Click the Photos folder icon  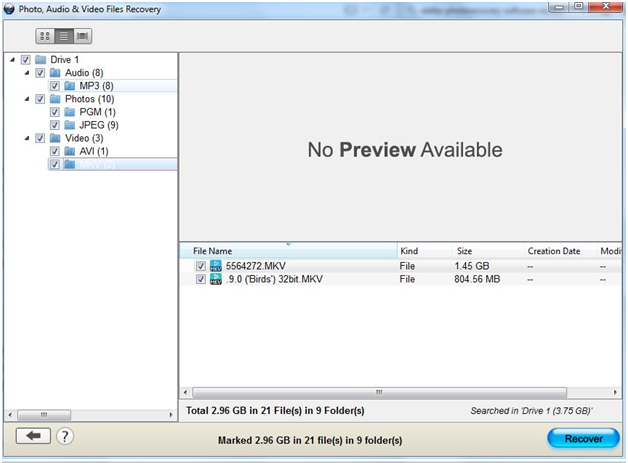55,99
